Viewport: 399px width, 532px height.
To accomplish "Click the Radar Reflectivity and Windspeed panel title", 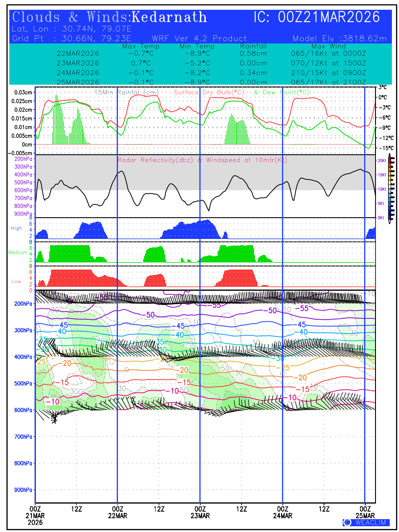I will (202, 160).
